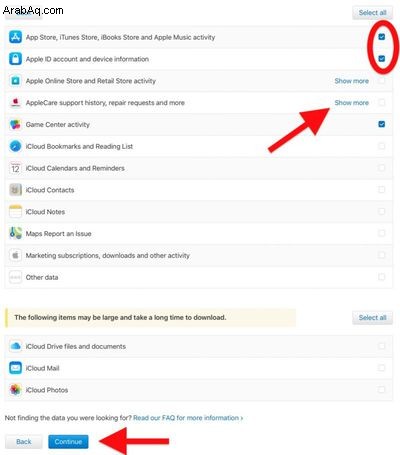Click the iCloud Notes icon
The width and height of the screenshot is (400, 455).
15,212
